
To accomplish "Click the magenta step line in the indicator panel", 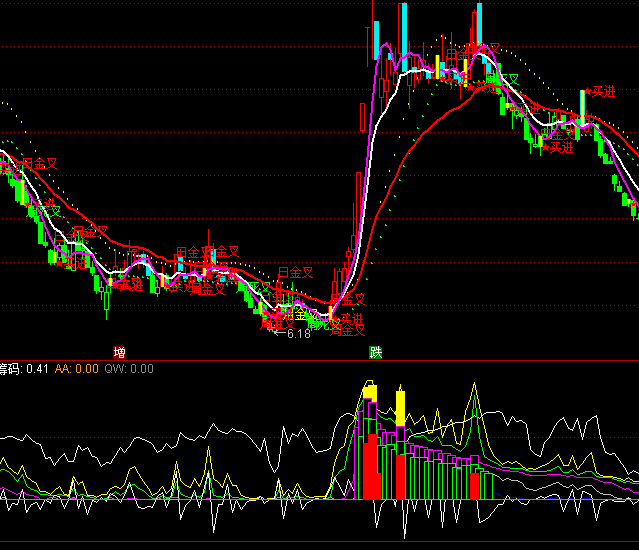I will 440,455.
